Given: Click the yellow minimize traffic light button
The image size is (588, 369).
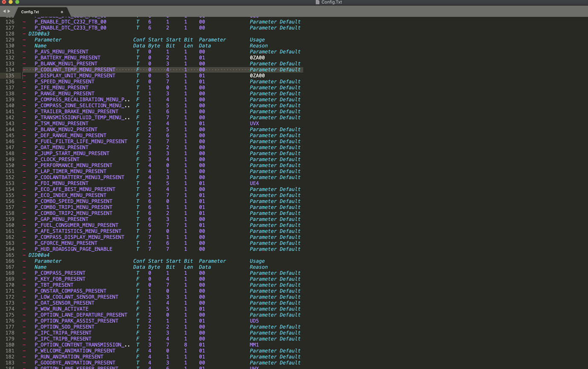Looking at the screenshot, I should [12, 2].
